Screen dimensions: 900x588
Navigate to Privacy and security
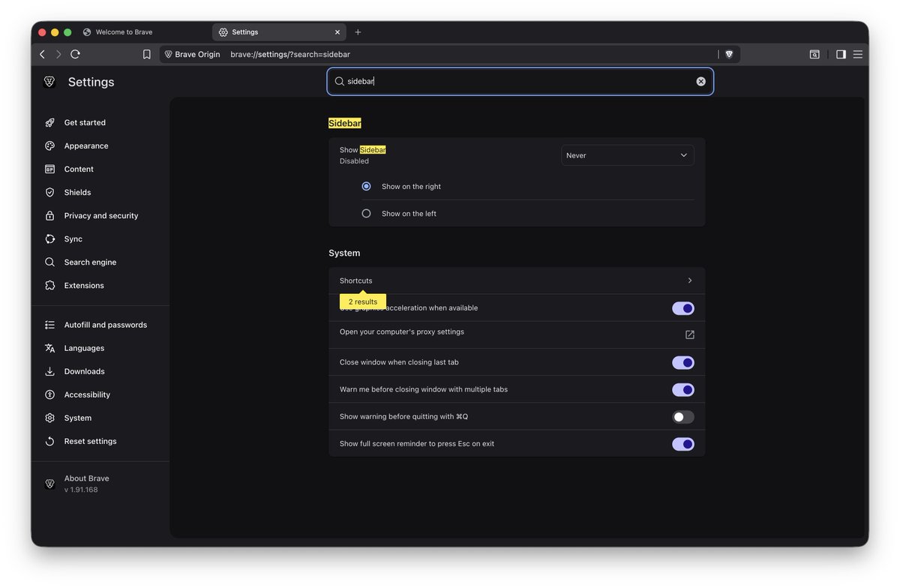101,215
